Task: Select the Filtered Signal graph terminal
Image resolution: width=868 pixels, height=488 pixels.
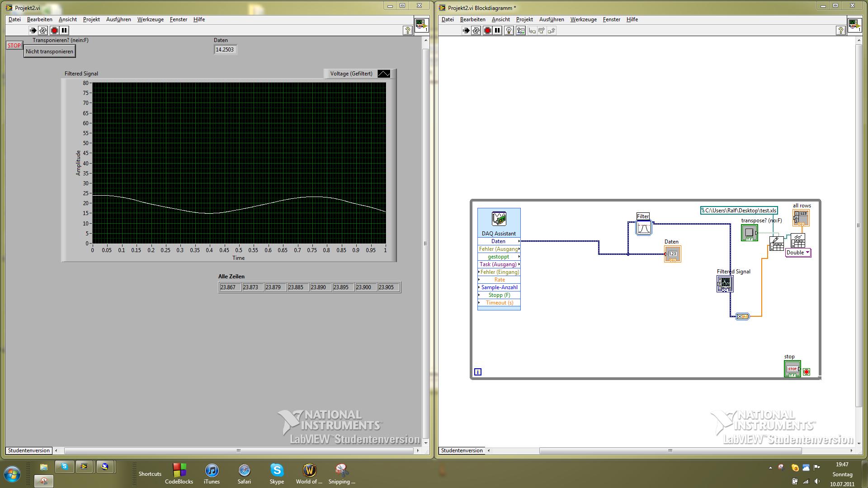Action: tap(725, 284)
